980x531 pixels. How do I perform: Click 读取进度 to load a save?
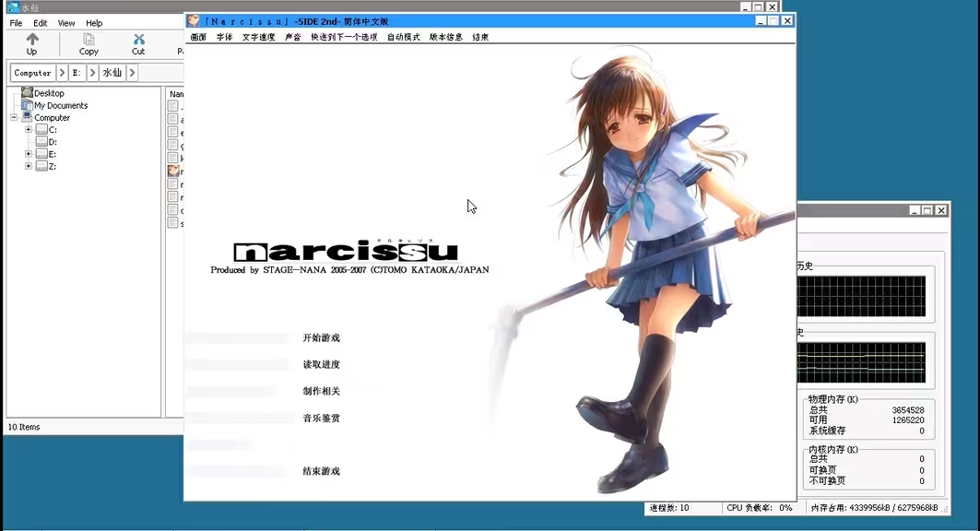[x=321, y=365]
